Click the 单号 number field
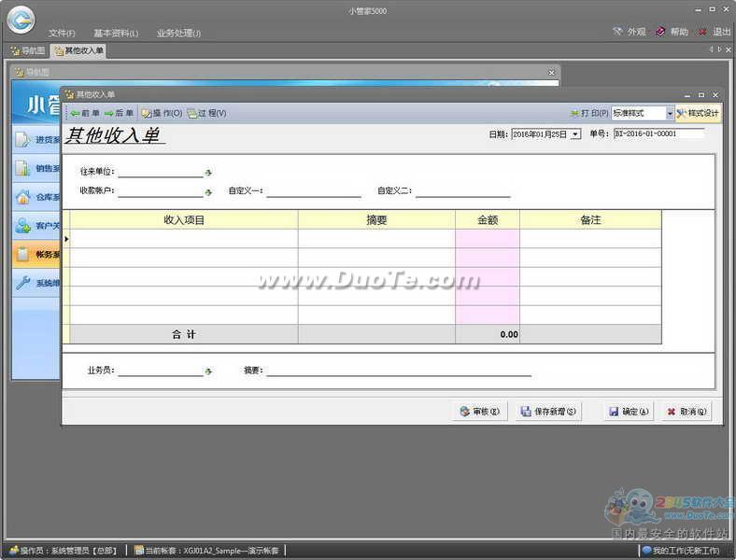This screenshot has width=736, height=560. [x=659, y=134]
